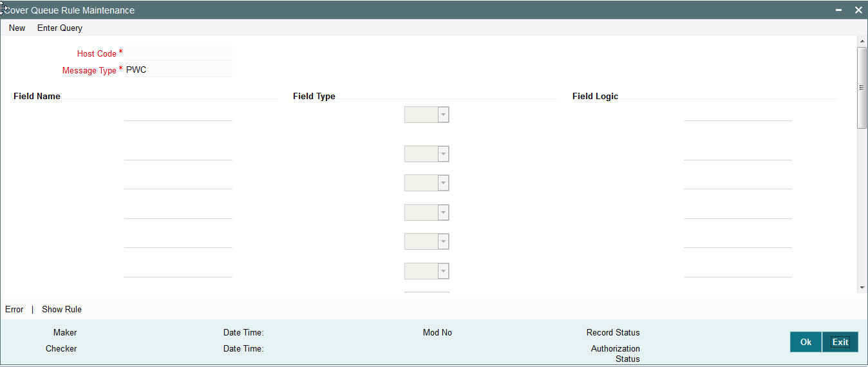Image resolution: width=868 pixels, height=367 pixels.
Task: Click the second Field Logic input
Action: pos(738,153)
